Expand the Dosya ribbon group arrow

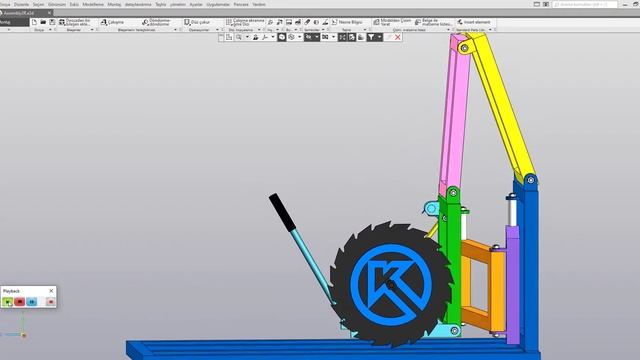(x=50, y=30)
